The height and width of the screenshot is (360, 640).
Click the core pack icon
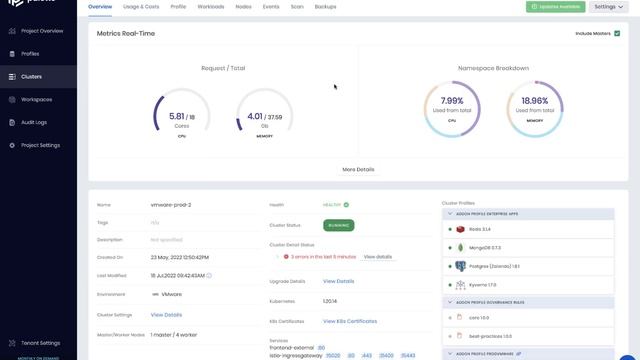[x=460, y=317]
